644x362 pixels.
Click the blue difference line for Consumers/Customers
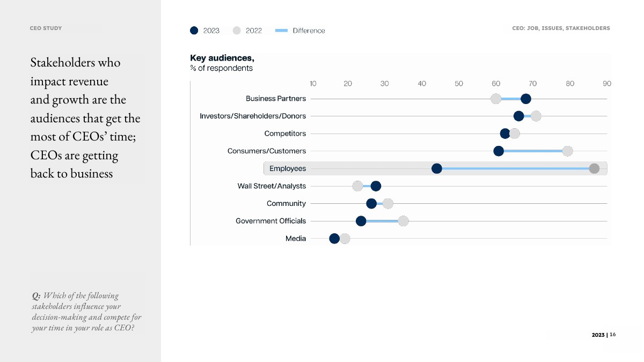coord(533,151)
